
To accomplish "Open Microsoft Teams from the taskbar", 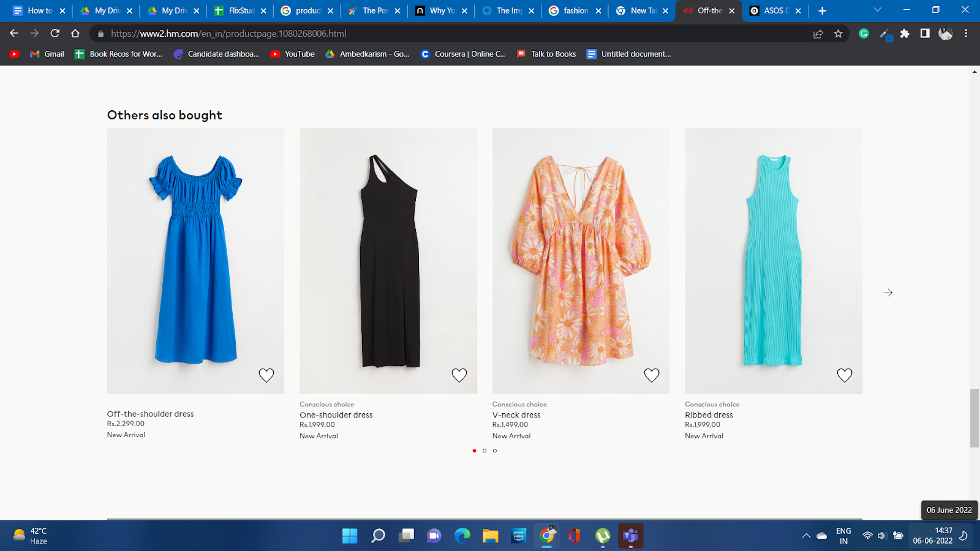I will pos(631,536).
